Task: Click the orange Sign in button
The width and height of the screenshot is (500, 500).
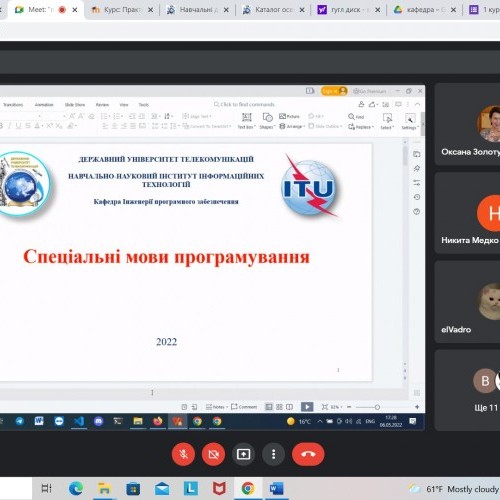Action: coord(334,91)
